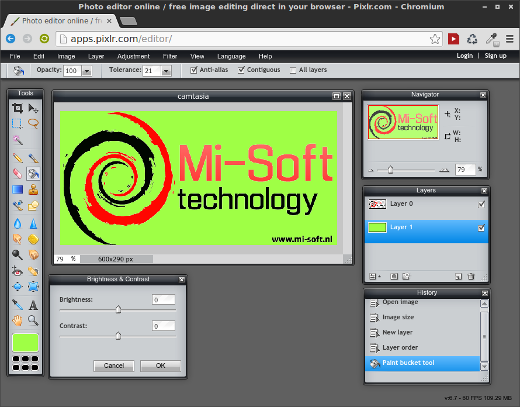Click the Contrast value input field

click(x=164, y=326)
